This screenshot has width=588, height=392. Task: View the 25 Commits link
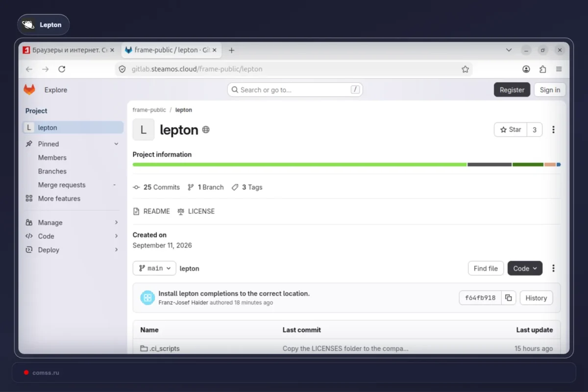tap(156, 187)
